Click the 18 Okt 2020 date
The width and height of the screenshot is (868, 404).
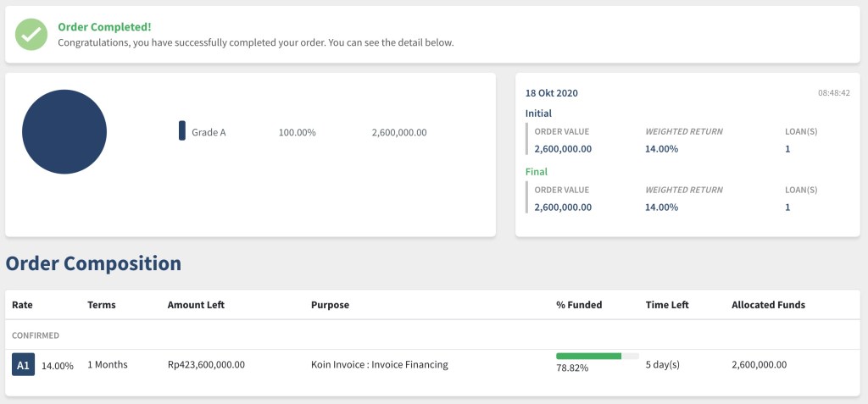552,93
